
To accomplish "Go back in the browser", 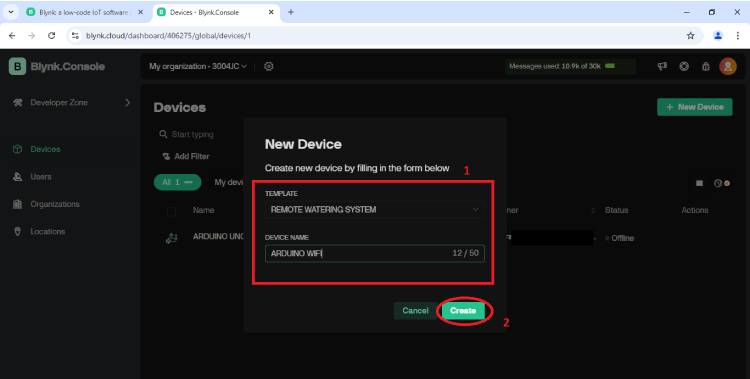I will pos(12,35).
